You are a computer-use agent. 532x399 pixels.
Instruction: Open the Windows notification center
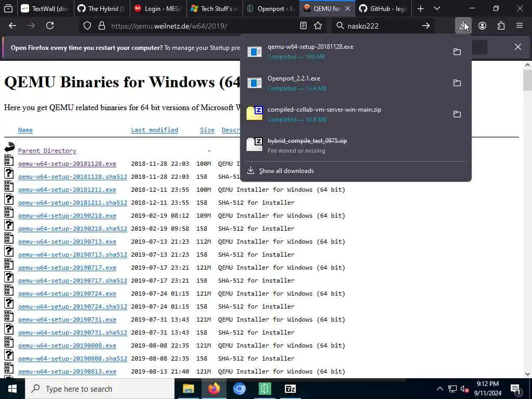click(515, 389)
